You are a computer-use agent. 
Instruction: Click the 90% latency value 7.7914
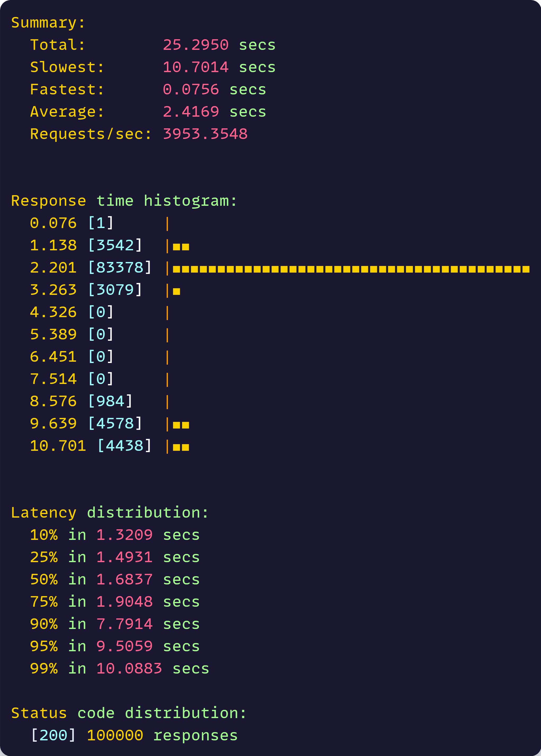124,624
